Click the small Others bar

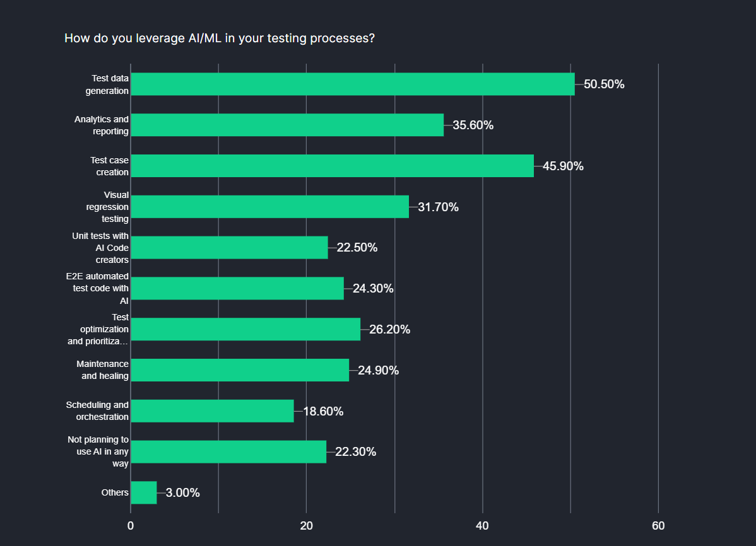(144, 492)
